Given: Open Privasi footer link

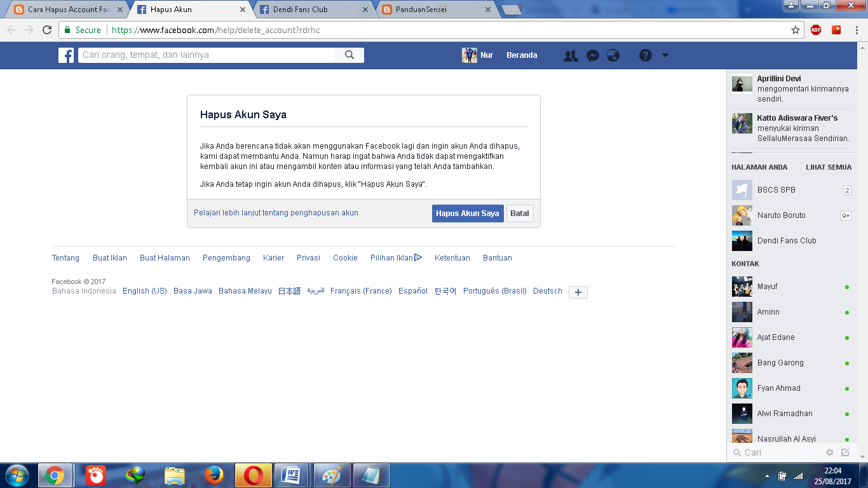Looking at the screenshot, I should [308, 258].
